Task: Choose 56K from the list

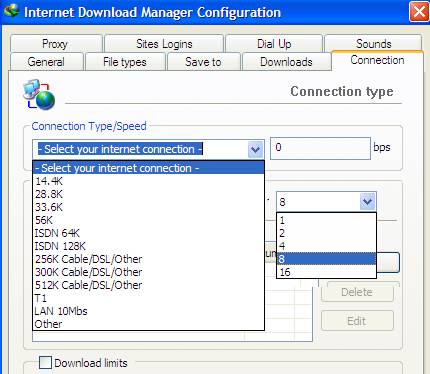Action: point(148,220)
